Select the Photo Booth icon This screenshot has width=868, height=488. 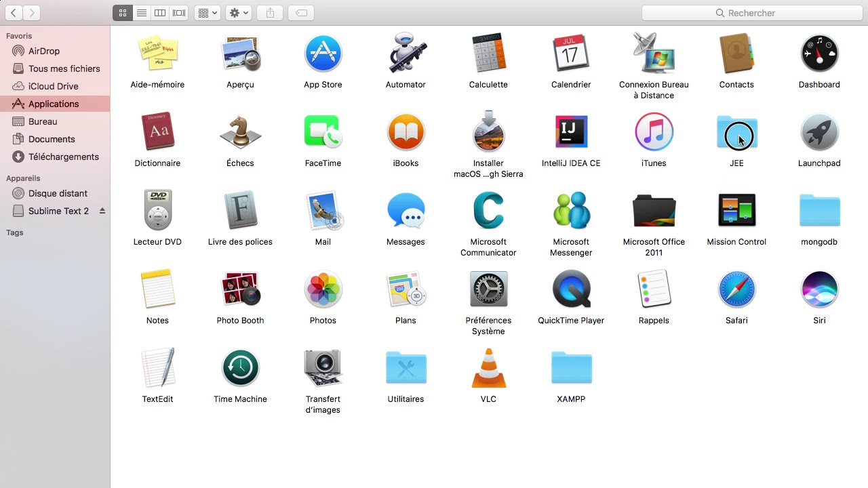(x=240, y=289)
